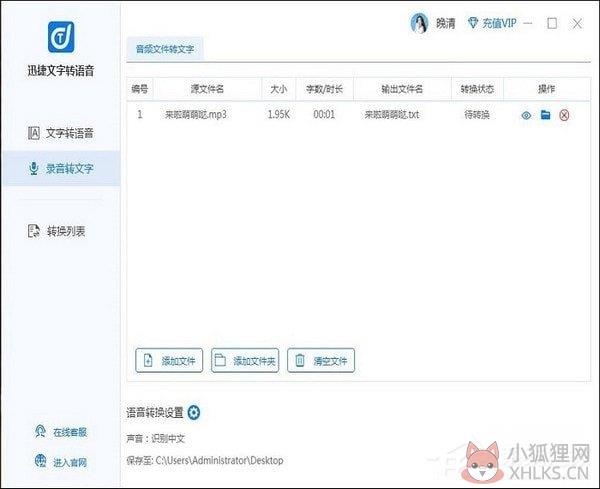Screen dimensions: 600x489
Task: Open the 语音转换设置 gear icon
Action: [x=194, y=412]
